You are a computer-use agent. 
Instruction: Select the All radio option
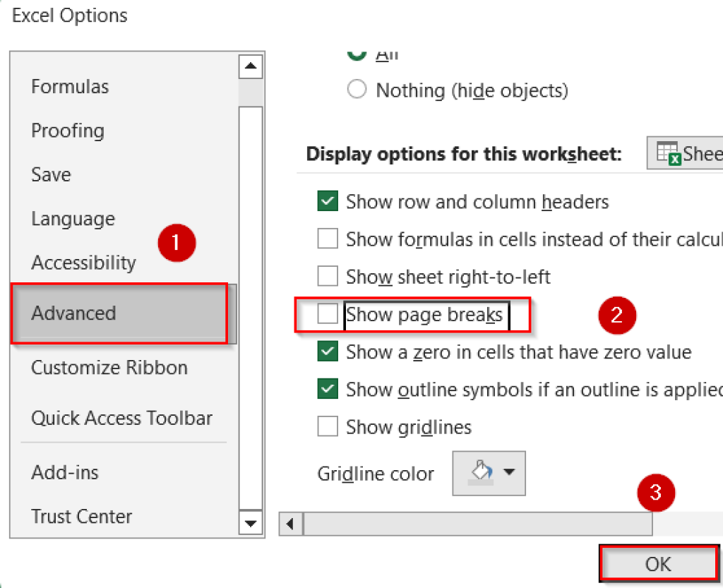[x=357, y=52]
